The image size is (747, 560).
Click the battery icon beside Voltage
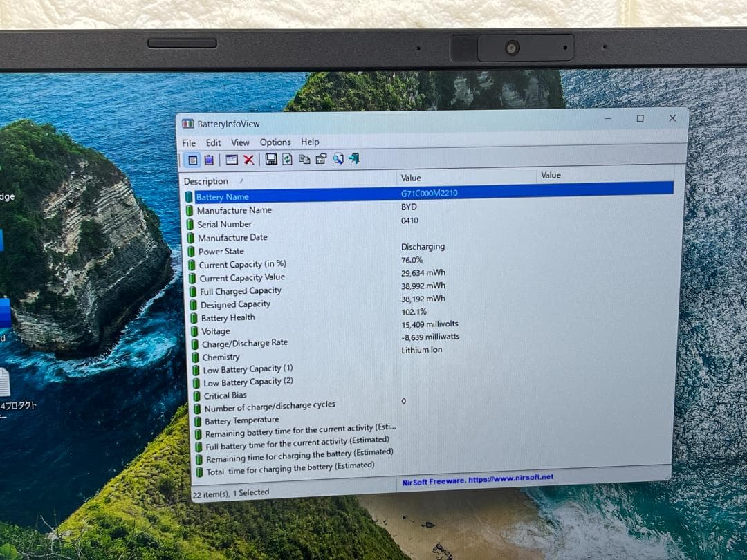[x=194, y=331]
